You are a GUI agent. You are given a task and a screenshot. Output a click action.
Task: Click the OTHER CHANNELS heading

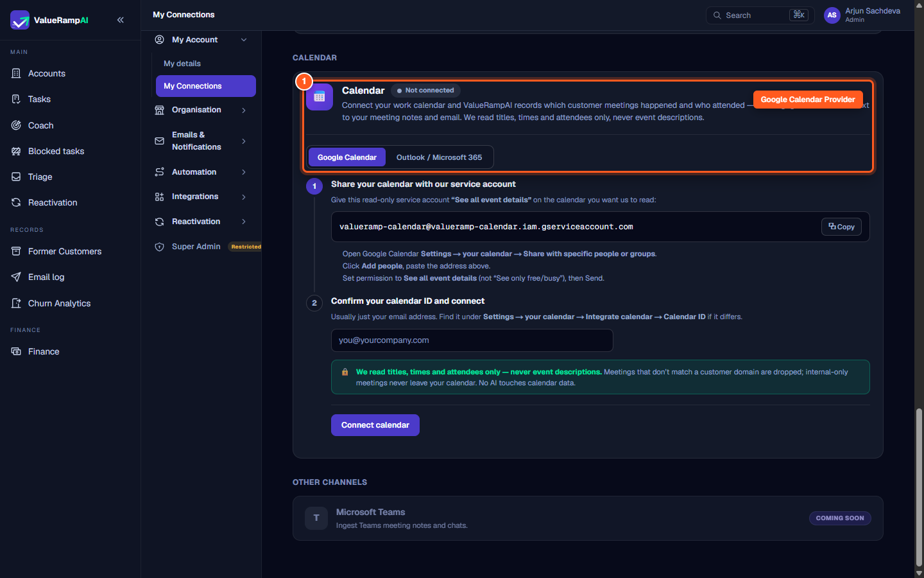tap(330, 482)
